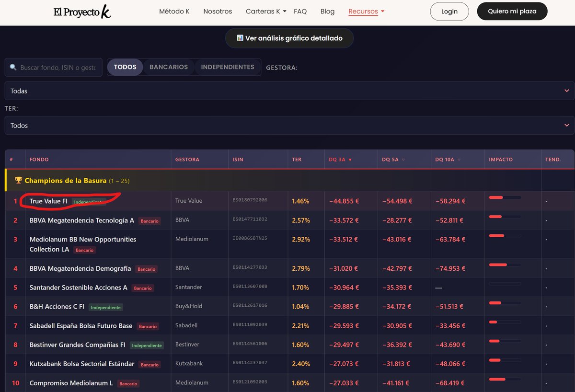This screenshot has width=575, height=392.
Task: Click the IMPACTO column header
Action: 501,160
